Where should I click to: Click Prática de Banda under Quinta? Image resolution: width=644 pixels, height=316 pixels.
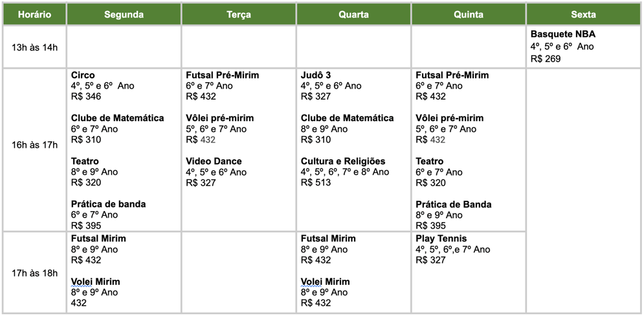[453, 204]
